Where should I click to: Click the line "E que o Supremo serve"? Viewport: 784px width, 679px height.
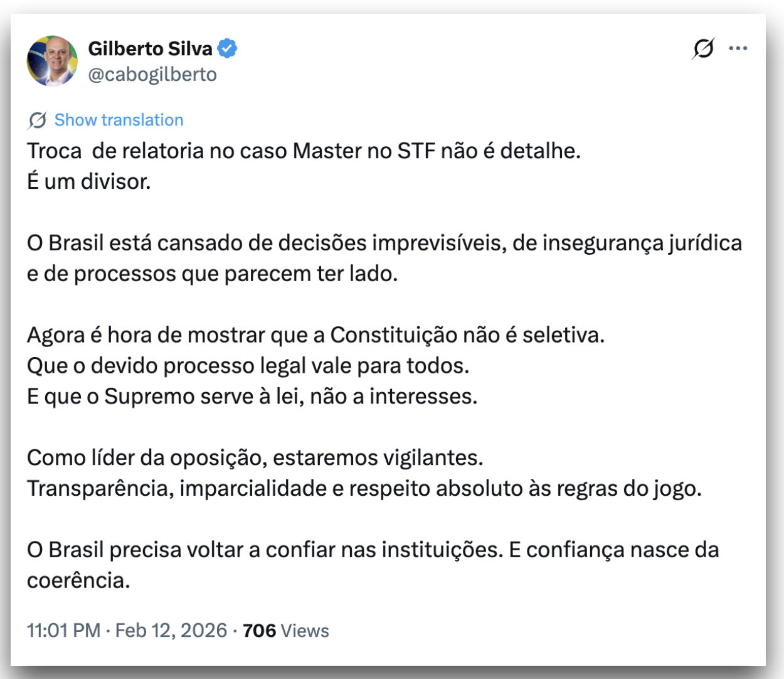tap(252, 396)
